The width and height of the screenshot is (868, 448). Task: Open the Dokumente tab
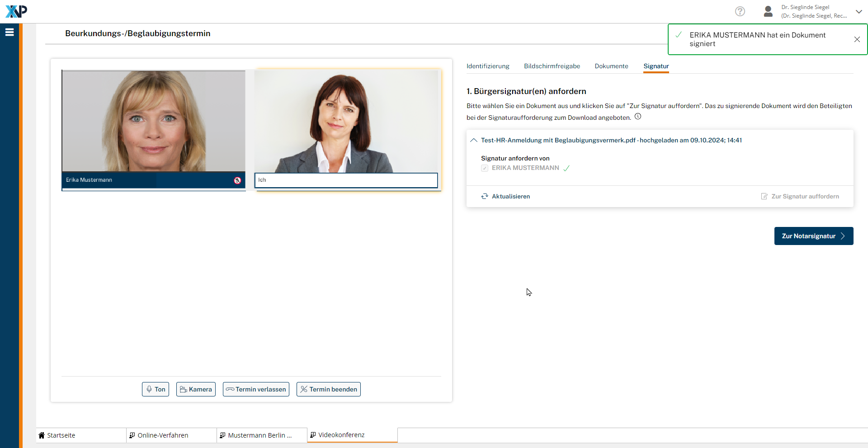click(x=611, y=66)
